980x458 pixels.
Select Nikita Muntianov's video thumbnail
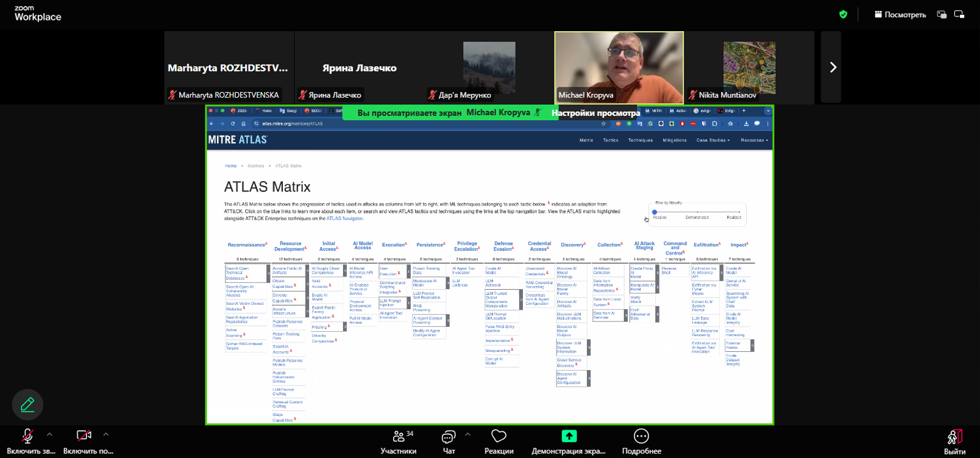coord(749,67)
